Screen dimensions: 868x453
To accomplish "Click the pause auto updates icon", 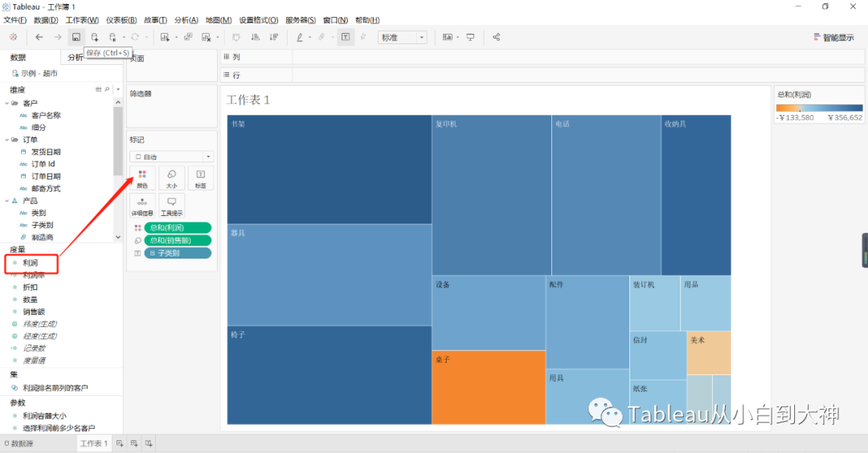I will pyautogui.click(x=113, y=37).
